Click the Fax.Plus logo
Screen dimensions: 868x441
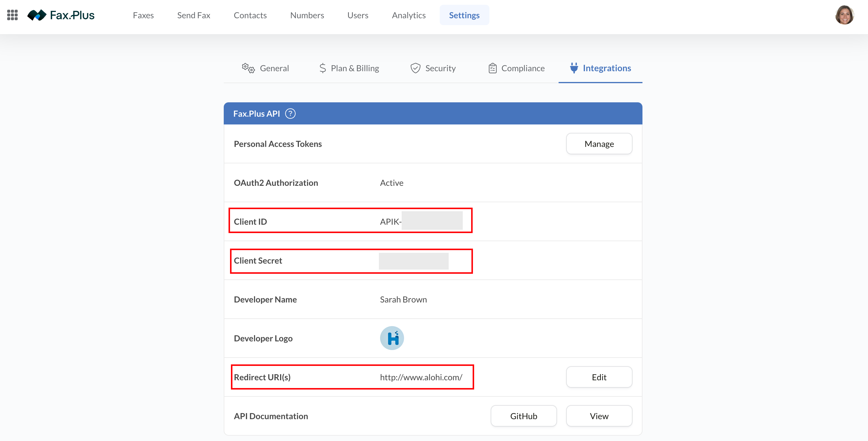(x=61, y=15)
